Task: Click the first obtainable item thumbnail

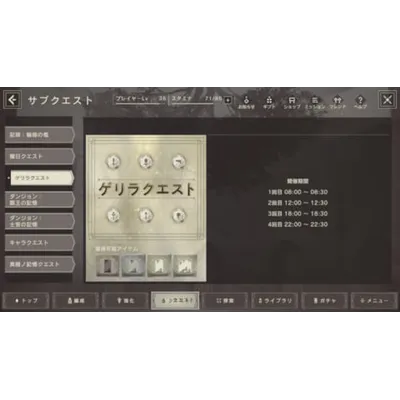Action: (x=107, y=266)
